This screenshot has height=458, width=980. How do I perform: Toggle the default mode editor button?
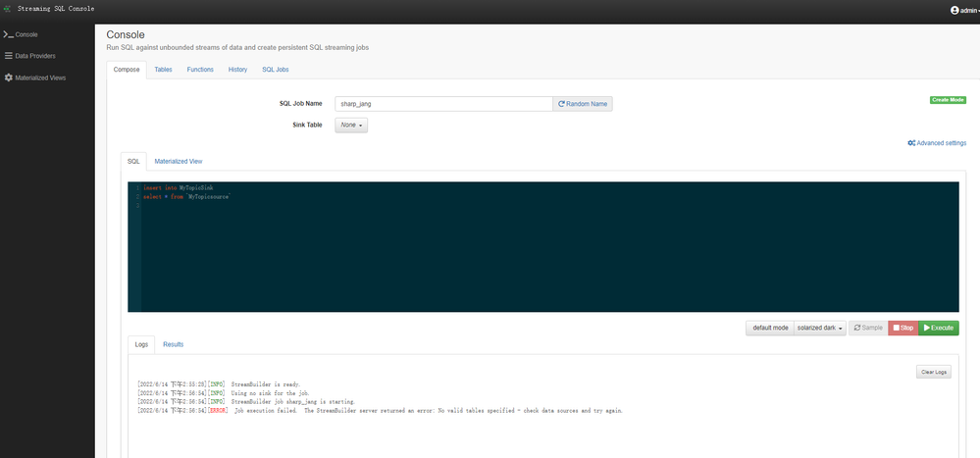point(770,328)
